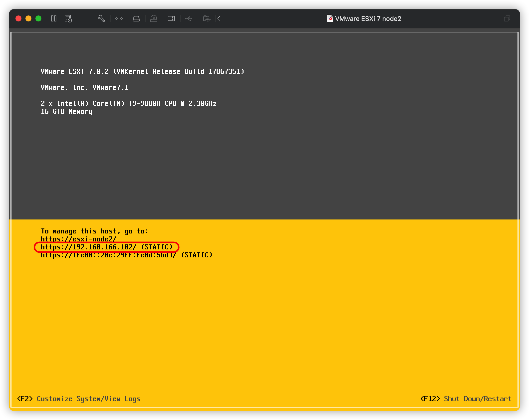The image size is (529, 420).
Task: Suspend the VM with the pause icon
Action: coord(54,18)
